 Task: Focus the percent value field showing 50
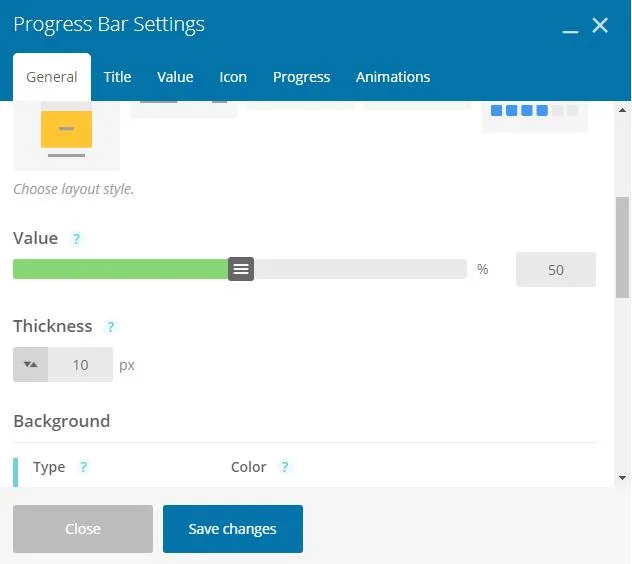pos(556,270)
